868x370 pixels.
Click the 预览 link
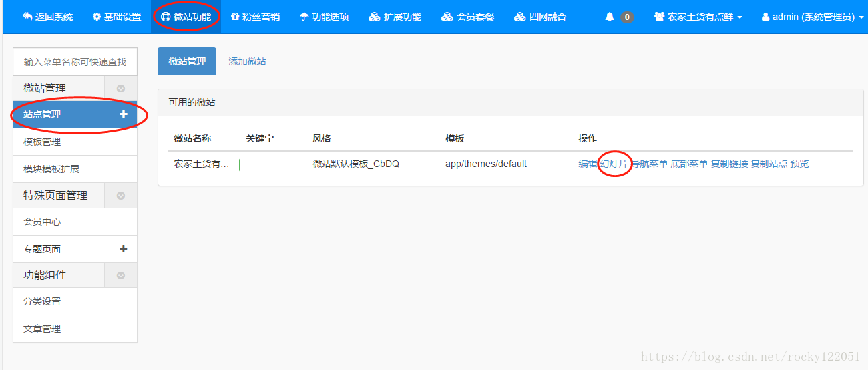799,164
